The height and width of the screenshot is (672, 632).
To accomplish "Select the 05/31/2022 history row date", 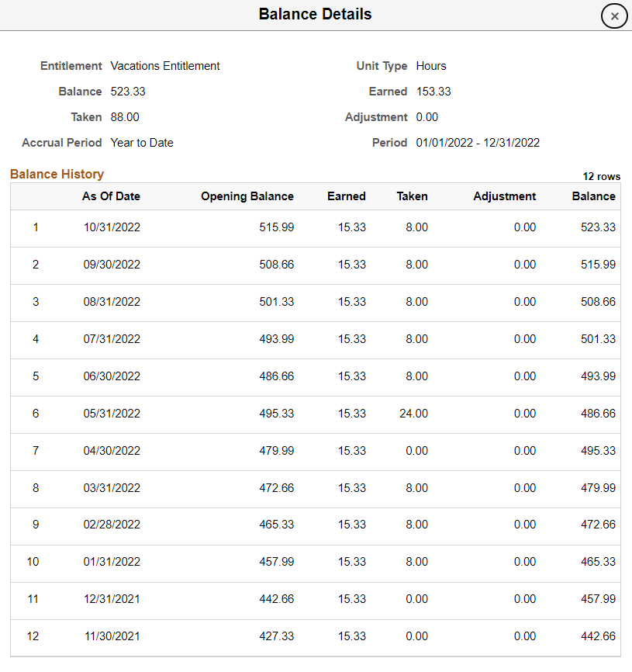I will click(112, 414).
